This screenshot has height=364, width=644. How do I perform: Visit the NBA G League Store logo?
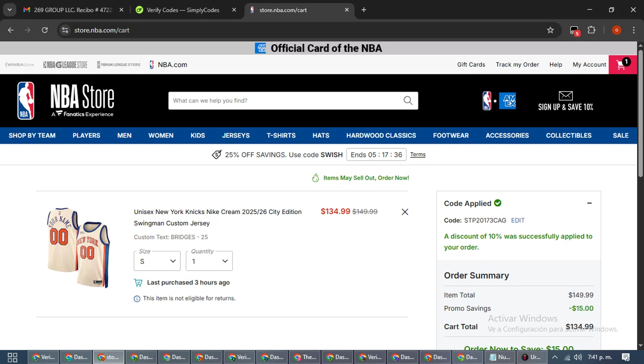pos(65,64)
